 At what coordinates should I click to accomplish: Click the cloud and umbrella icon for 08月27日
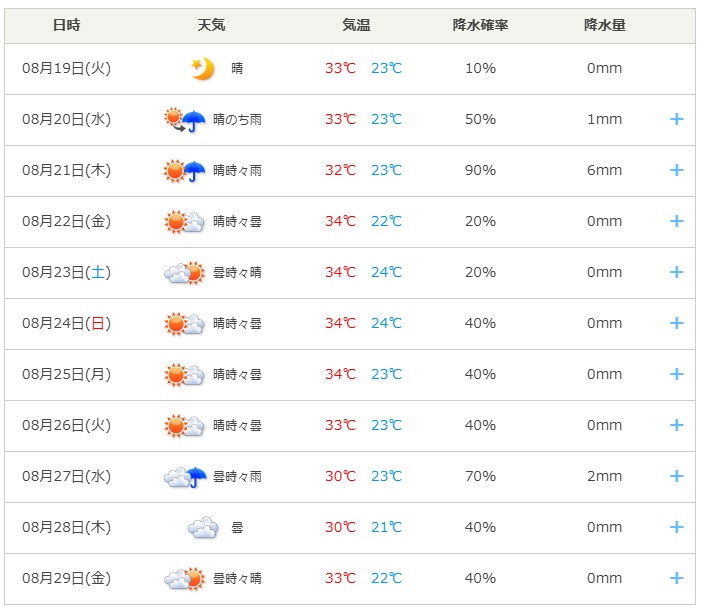(184, 477)
